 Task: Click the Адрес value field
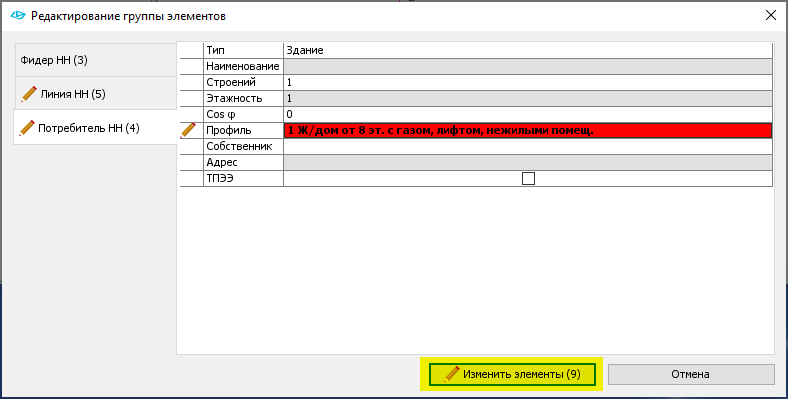[528, 163]
